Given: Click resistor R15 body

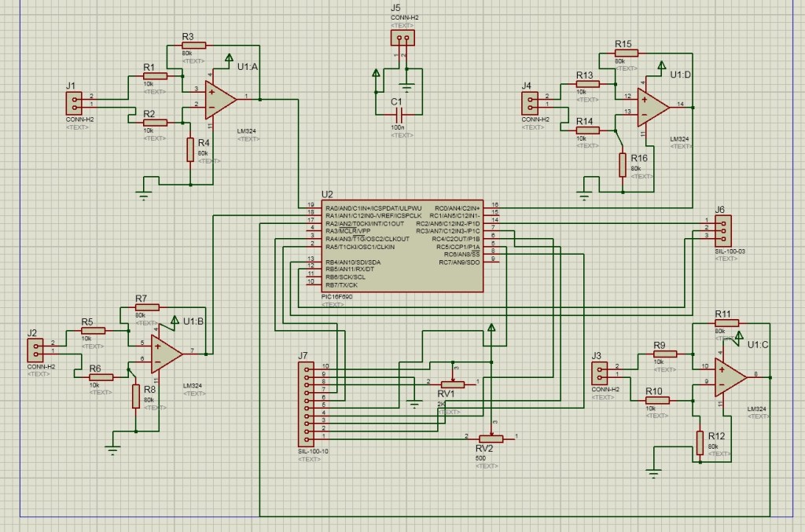Looking at the screenshot, I should point(626,53).
